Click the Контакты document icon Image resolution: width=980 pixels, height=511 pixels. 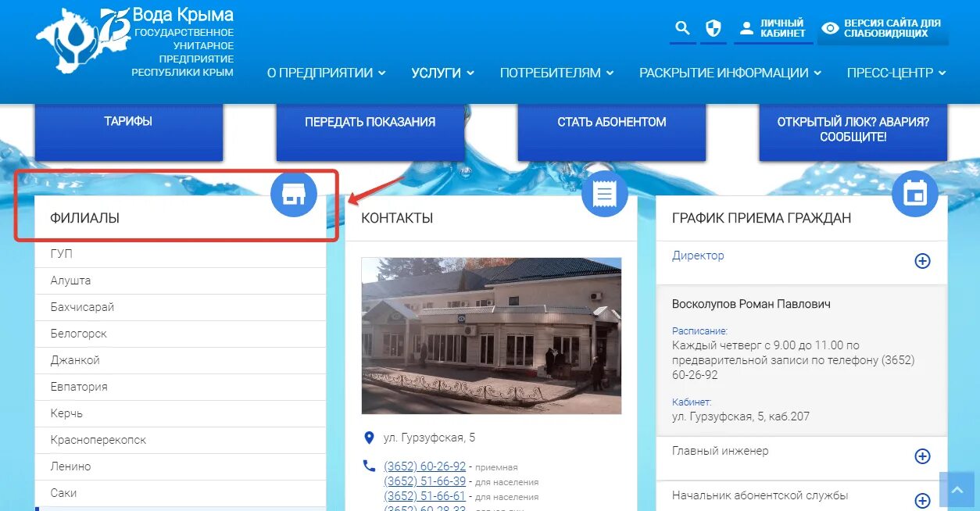(605, 194)
